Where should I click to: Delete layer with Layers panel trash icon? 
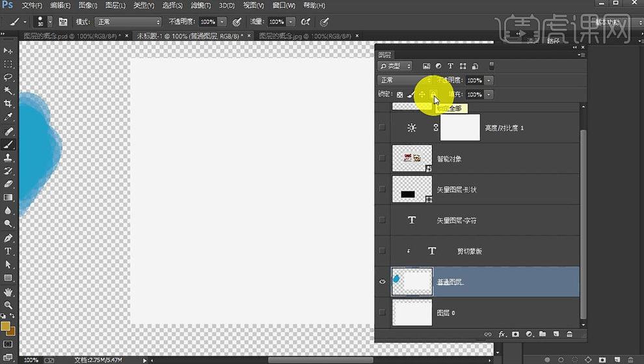pos(569,335)
